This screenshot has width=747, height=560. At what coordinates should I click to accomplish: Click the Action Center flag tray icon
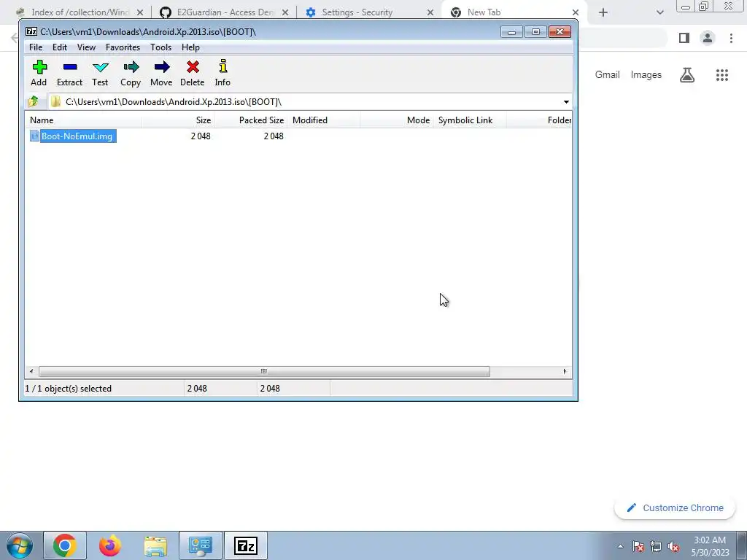(638, 546)
